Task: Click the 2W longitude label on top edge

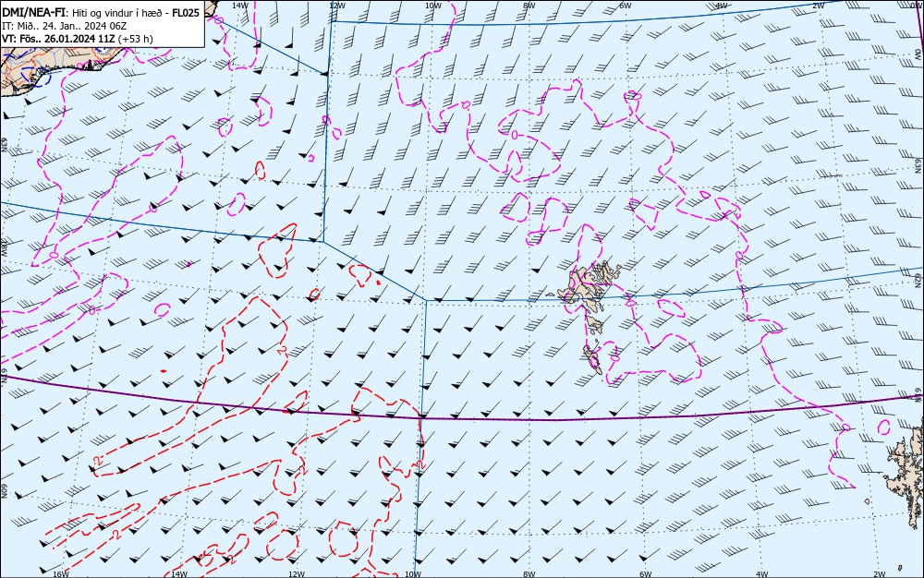Action: pos(818,6)
